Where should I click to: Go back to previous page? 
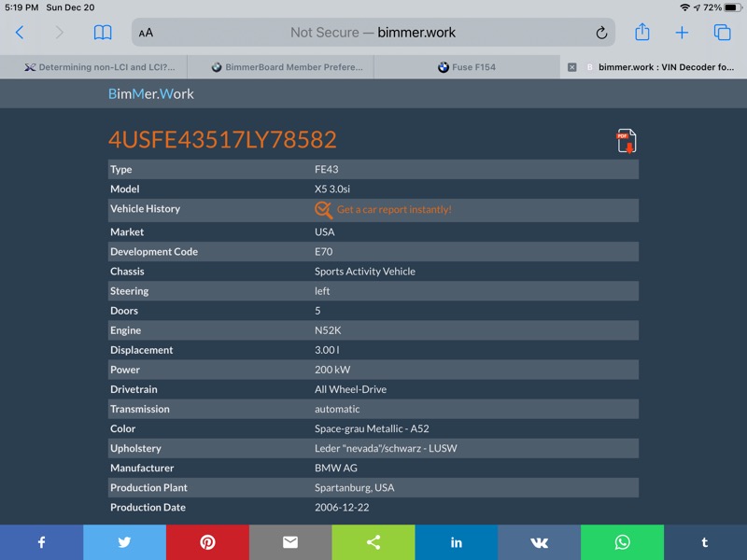20,33
